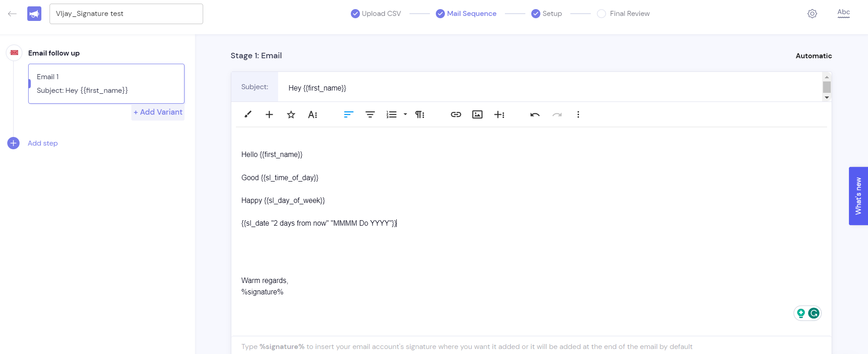Redo the last edit

click(x=557, y=115)
